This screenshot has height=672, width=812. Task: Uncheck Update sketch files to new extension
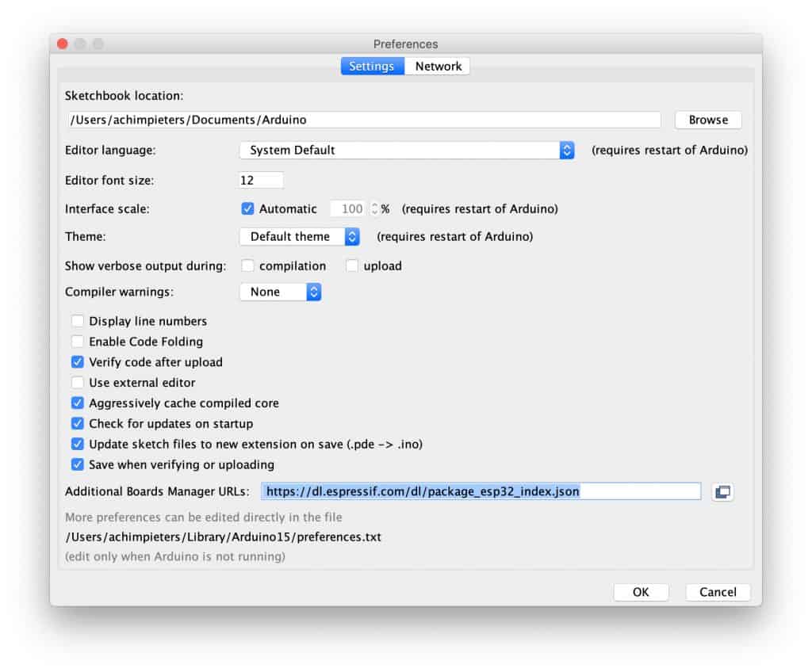[77, 445]
